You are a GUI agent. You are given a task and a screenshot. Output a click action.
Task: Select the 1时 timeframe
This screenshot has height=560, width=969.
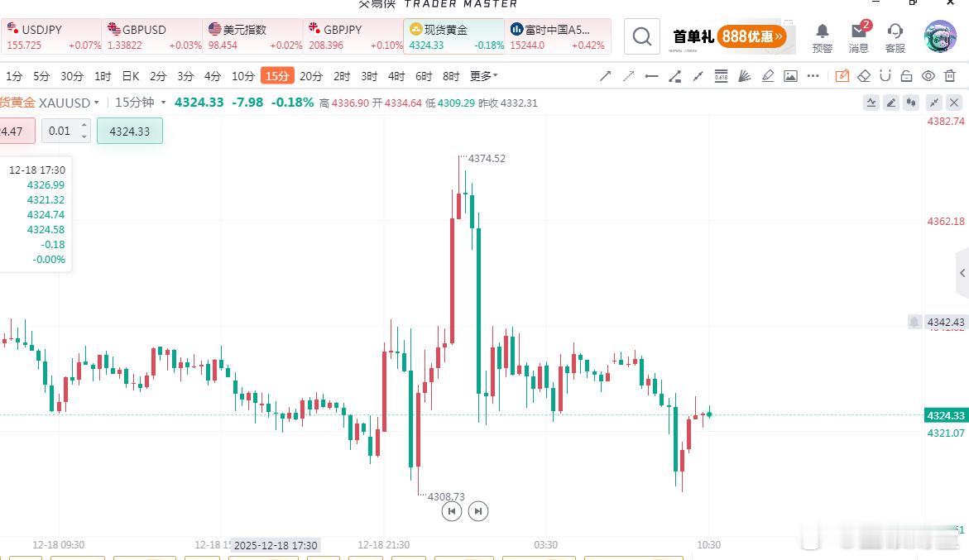[x=102, y=75]
